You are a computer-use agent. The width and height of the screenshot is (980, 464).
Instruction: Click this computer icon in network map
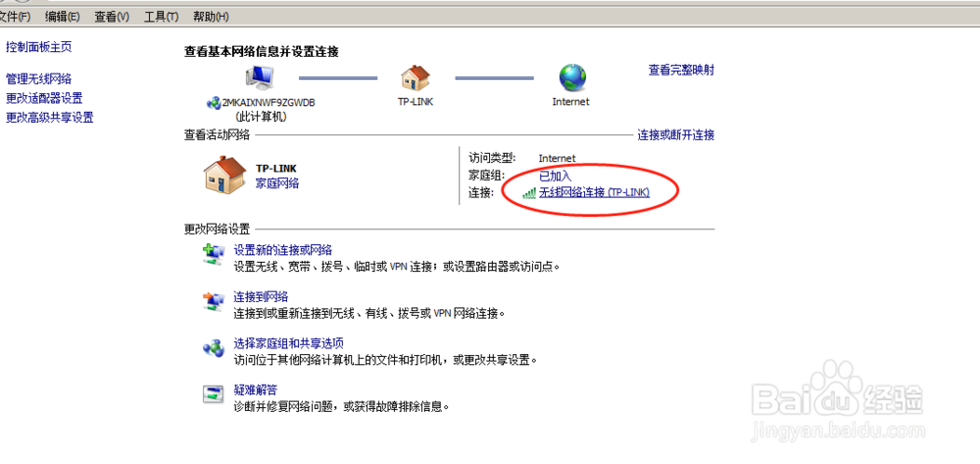[x=261, y=78]
